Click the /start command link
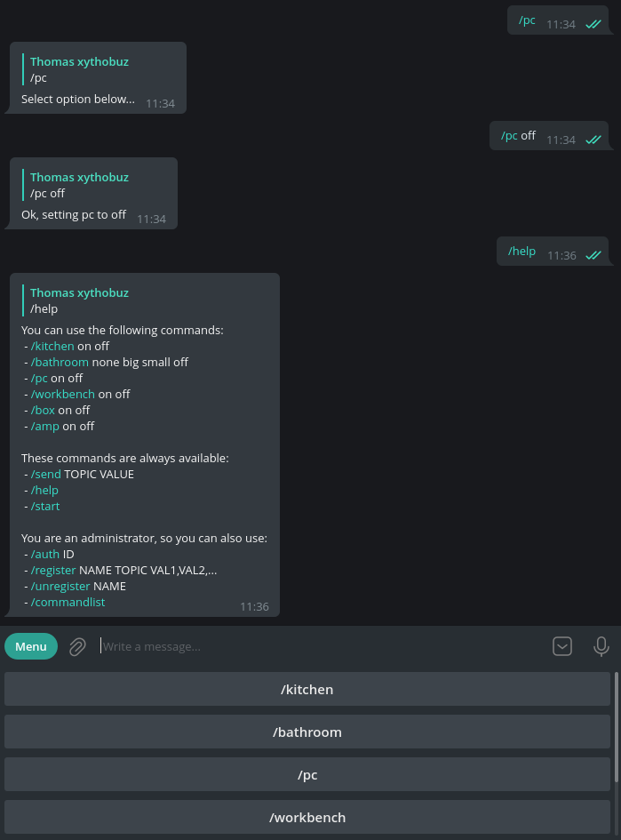 point(45,507)
